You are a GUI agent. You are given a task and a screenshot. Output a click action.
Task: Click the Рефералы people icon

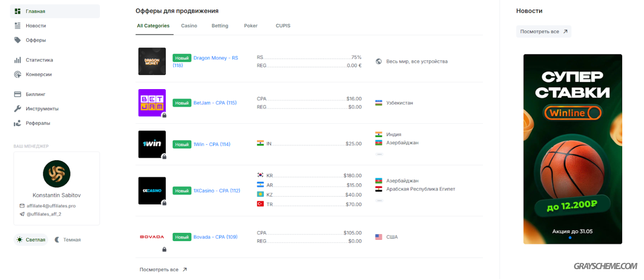tap(17, 123)
